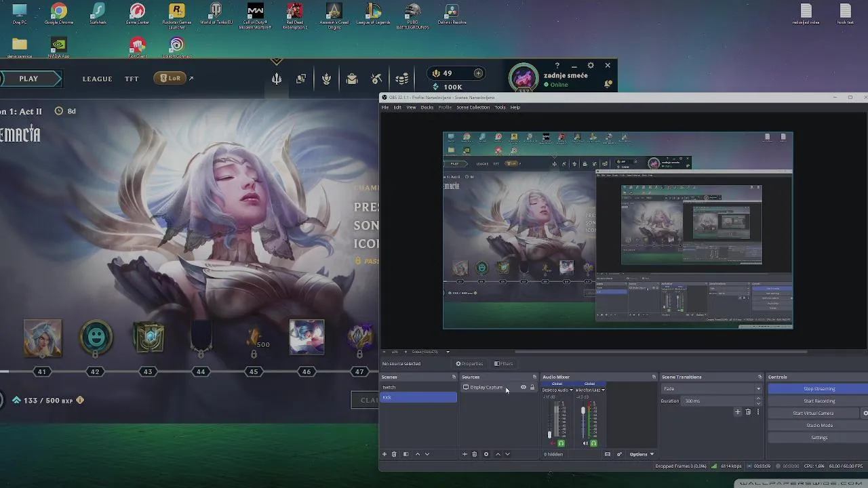
Task: Switch to TFT tab in League client
Action: [132, 79]
